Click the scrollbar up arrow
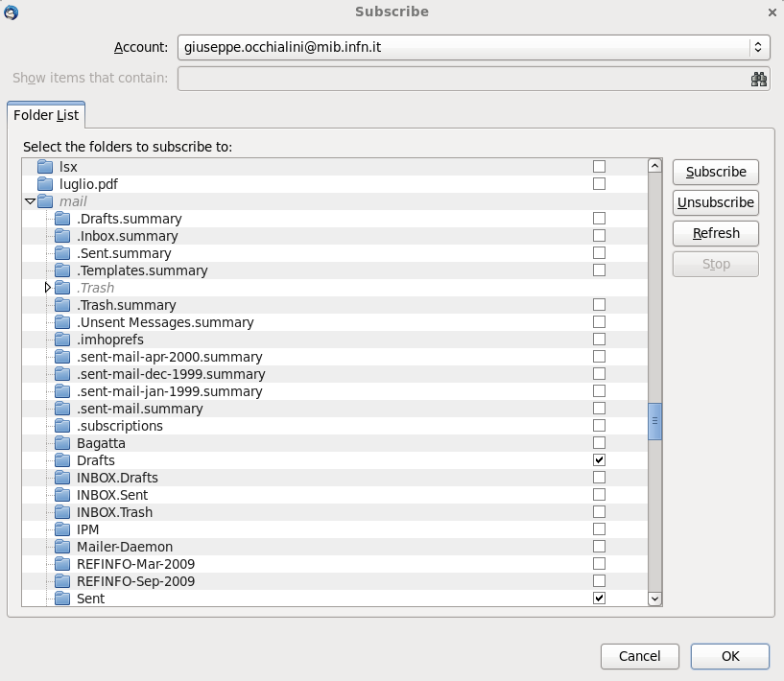 655,165
